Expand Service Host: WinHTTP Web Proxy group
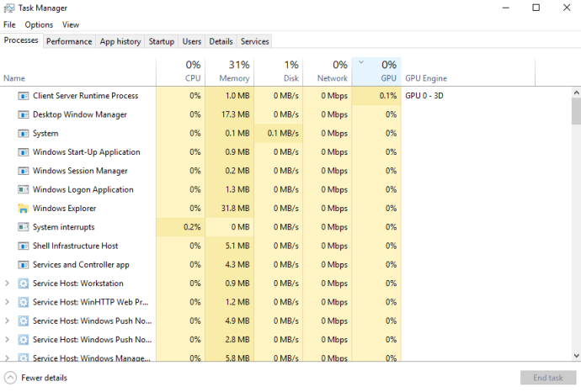Image resolution: width=581 pixels, height=392 pixels. coord(8,302)
